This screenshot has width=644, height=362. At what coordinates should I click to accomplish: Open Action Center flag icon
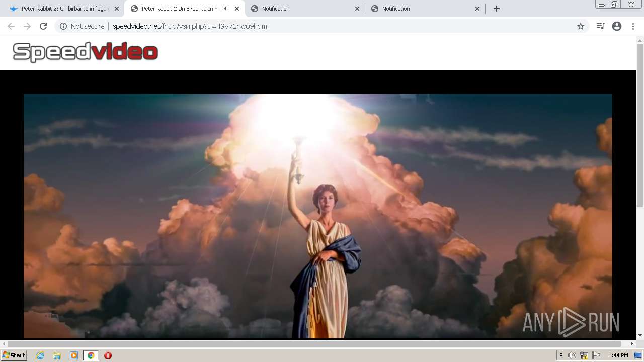(596, 355)
